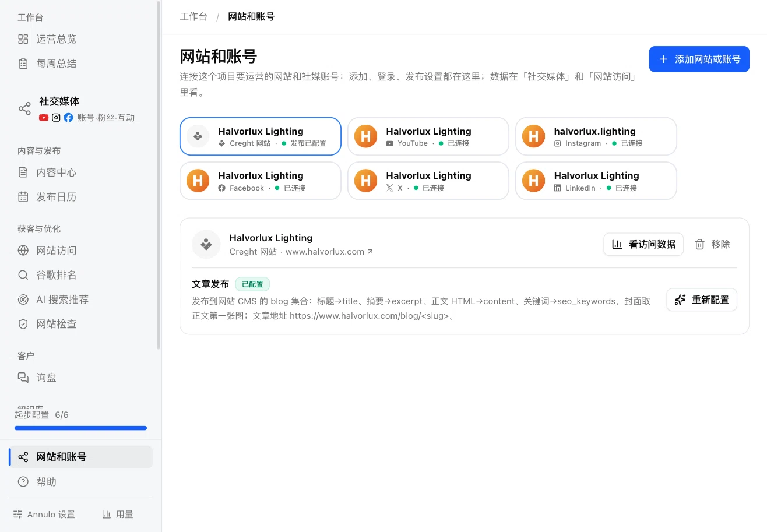Image resolution: width=767 pixels, height=532 pixels.
Task: Select the Halvorlux Lighting Facebook card
Action: pyautogui.click(x=261, y=181)
